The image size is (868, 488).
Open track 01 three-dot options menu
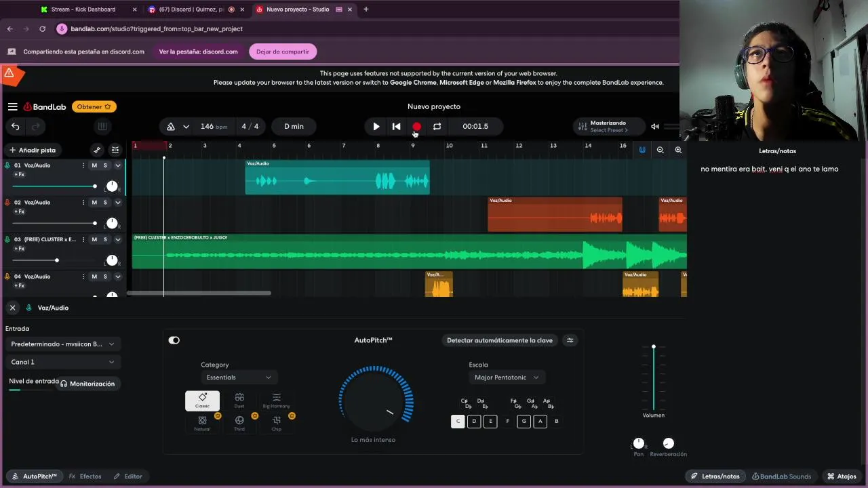(x=83, y=165)
